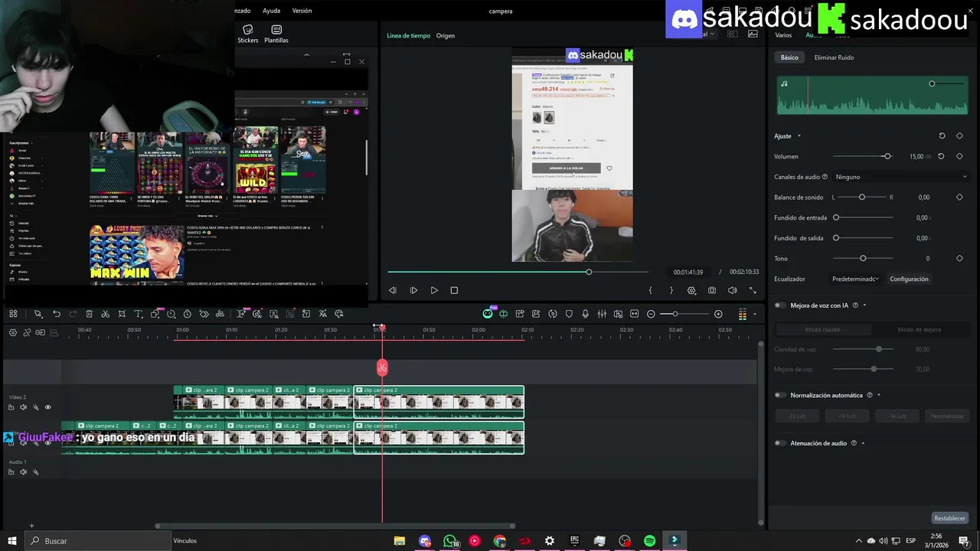The width and height of the screenshot is (980, 551).
Task: Expand Atenuación de audio arrow
Action: 863,443
